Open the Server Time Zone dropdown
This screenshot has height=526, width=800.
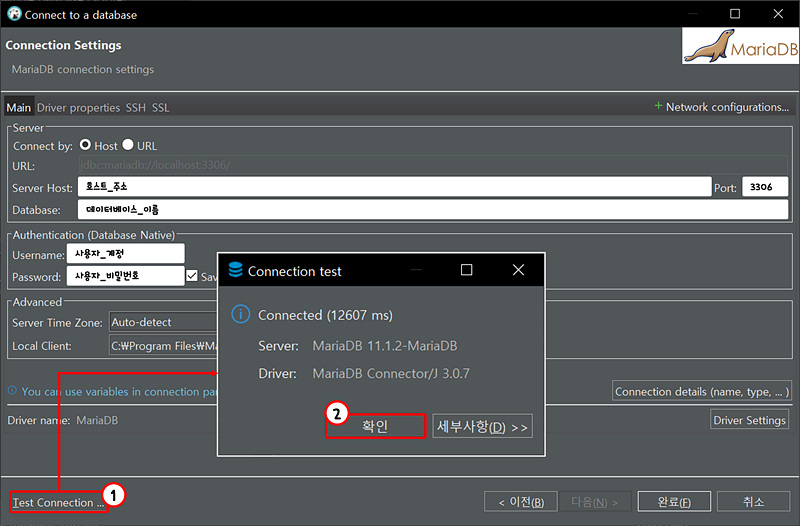click(164, 322)
